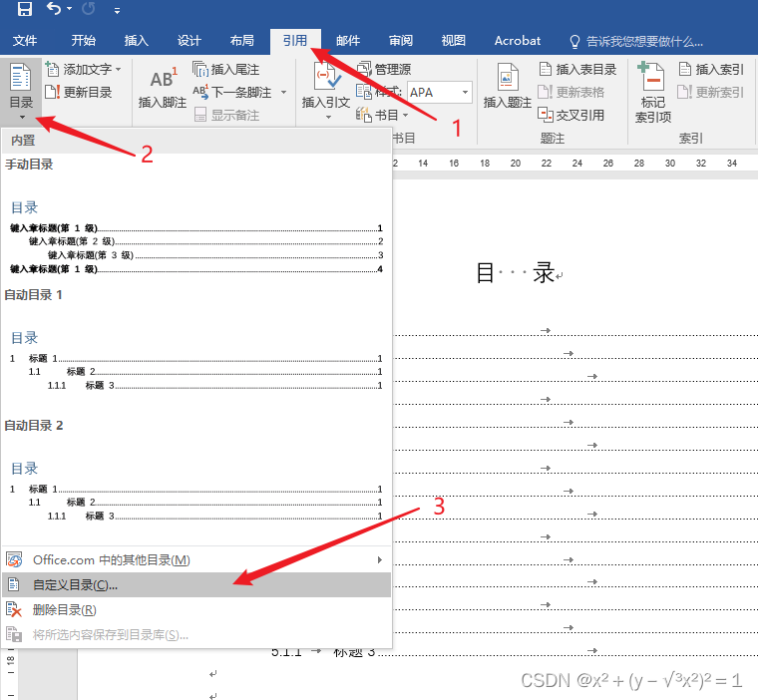Screen dimensions: 758x700
Task: Click 下一条脚注 button
Action: coord(232,92)
